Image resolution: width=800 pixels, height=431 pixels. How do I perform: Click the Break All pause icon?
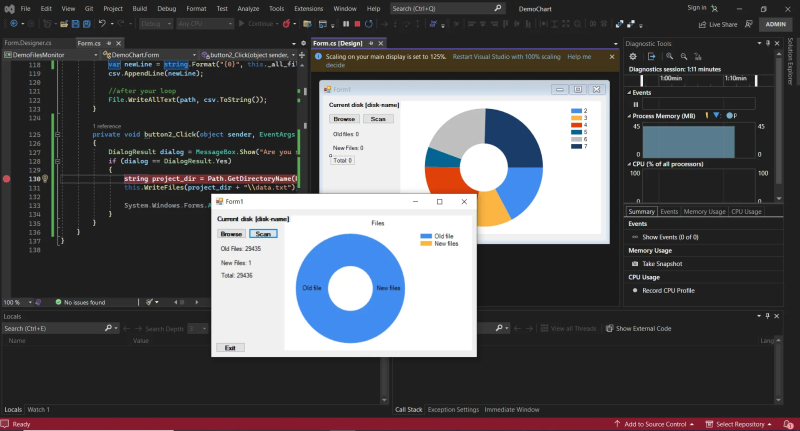pos(346,24)
